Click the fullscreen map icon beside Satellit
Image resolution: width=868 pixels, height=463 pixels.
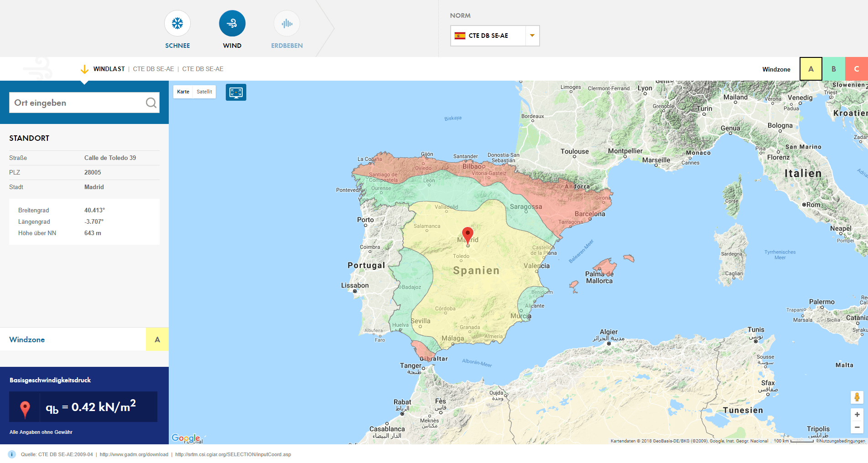tap(236, 92)
